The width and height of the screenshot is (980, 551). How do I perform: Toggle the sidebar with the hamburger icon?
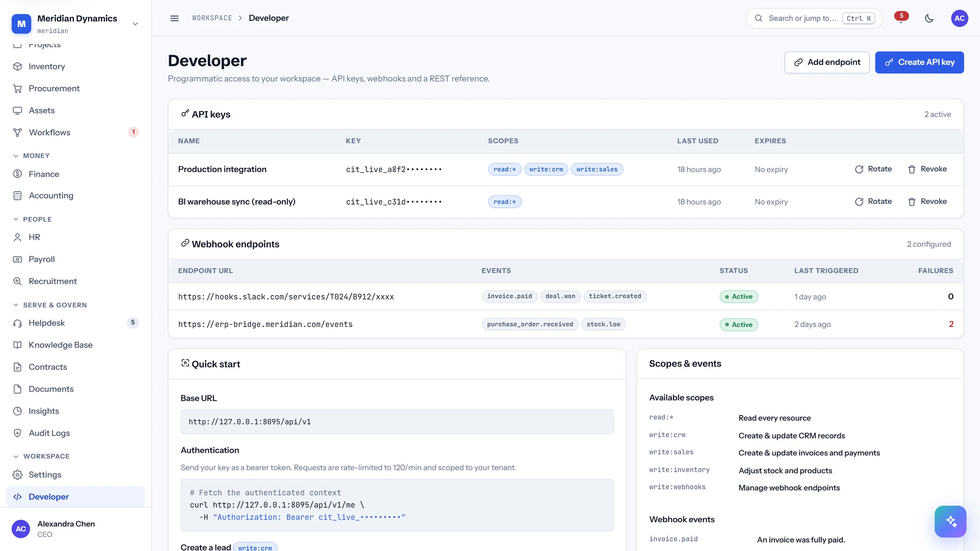pyautogui.click(x=174, y=18)
